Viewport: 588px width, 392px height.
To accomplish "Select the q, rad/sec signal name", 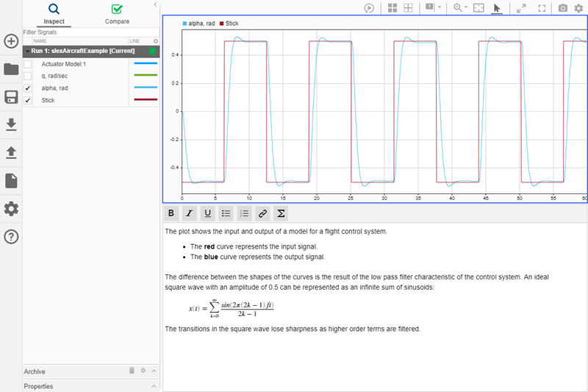I will click(x=54, y=76).
